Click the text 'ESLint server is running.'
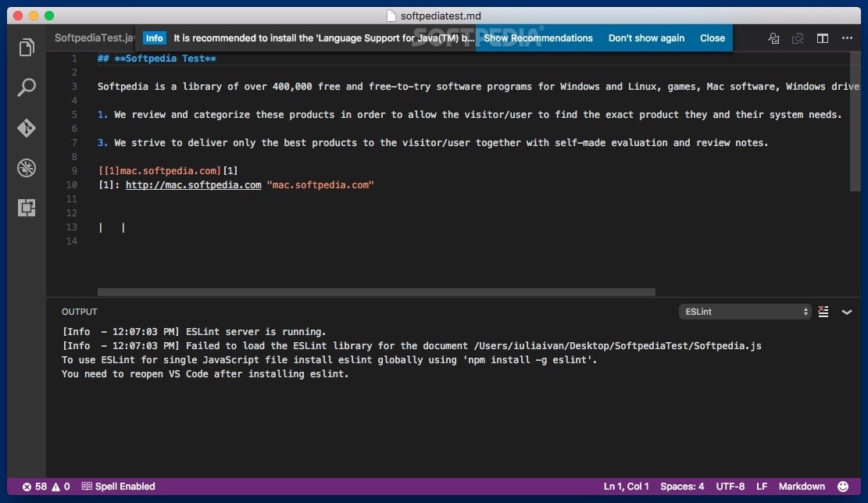The width and height of the screenshot is (868, 503). [x=255, y=331]
